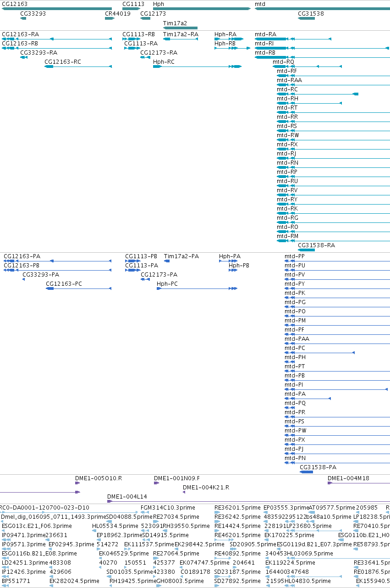
Task: Select the AT09577.5prime EST label
Action: coord(332,508)
